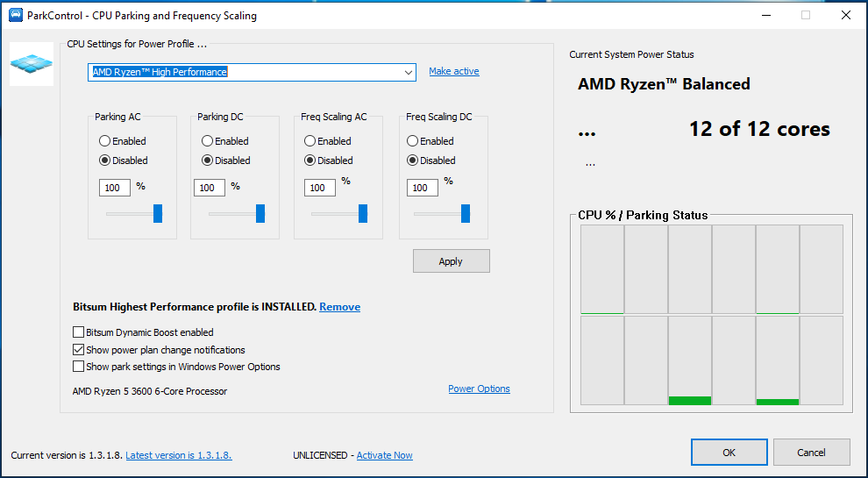
Task: Click the blue ParkControl logo image
Action: 32,64
